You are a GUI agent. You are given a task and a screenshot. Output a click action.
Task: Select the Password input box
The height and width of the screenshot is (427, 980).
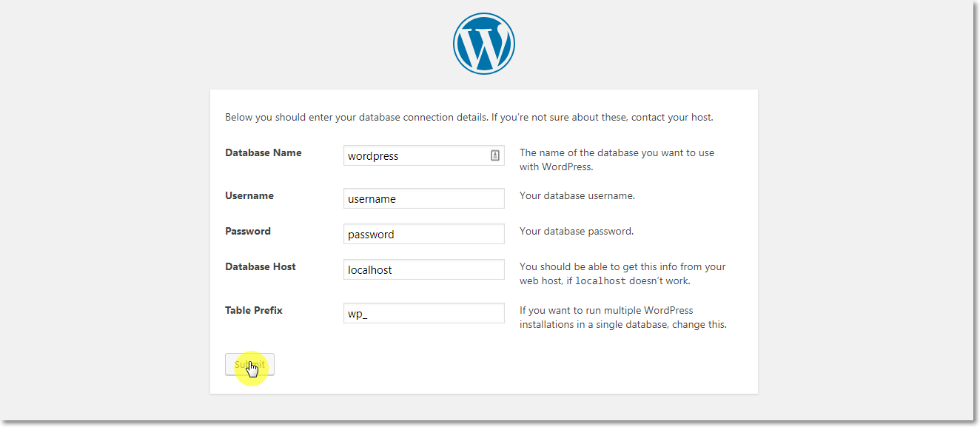(423, 235)
